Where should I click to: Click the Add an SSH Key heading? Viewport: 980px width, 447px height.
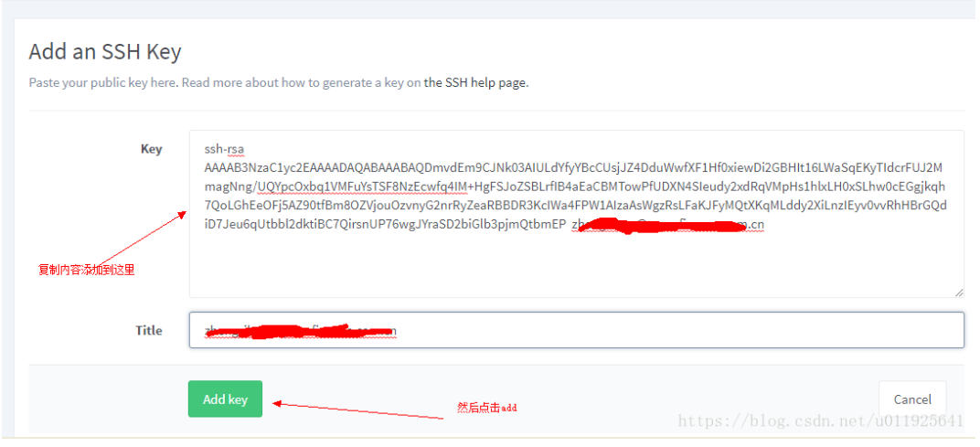click(x=105, y=51)
